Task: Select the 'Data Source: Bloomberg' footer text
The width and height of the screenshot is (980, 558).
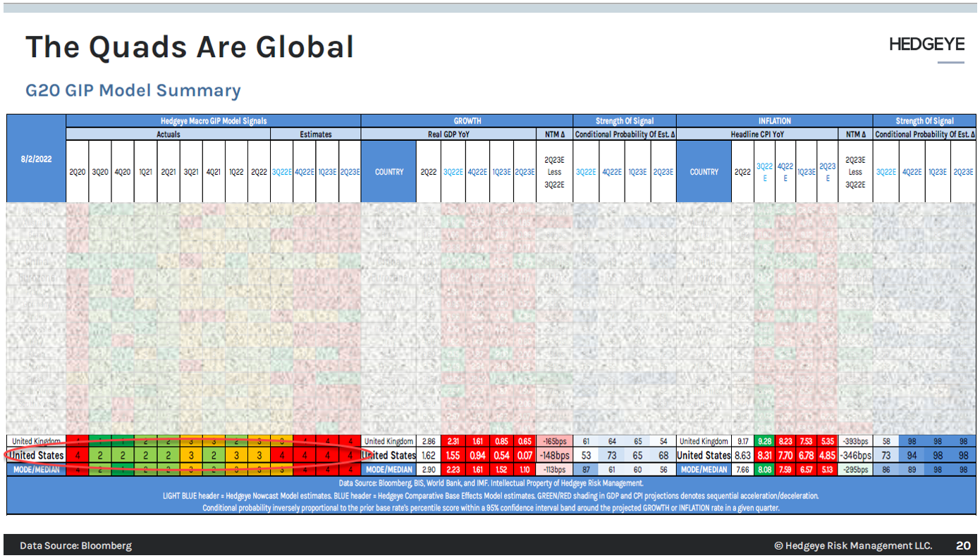Action: tap(75, 545)
